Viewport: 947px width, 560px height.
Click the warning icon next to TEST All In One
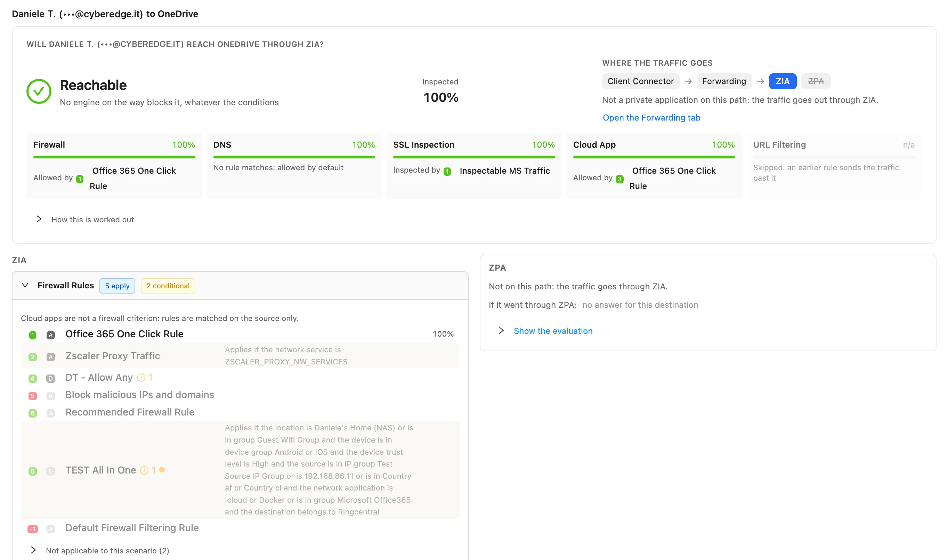[x=144, y=470]
